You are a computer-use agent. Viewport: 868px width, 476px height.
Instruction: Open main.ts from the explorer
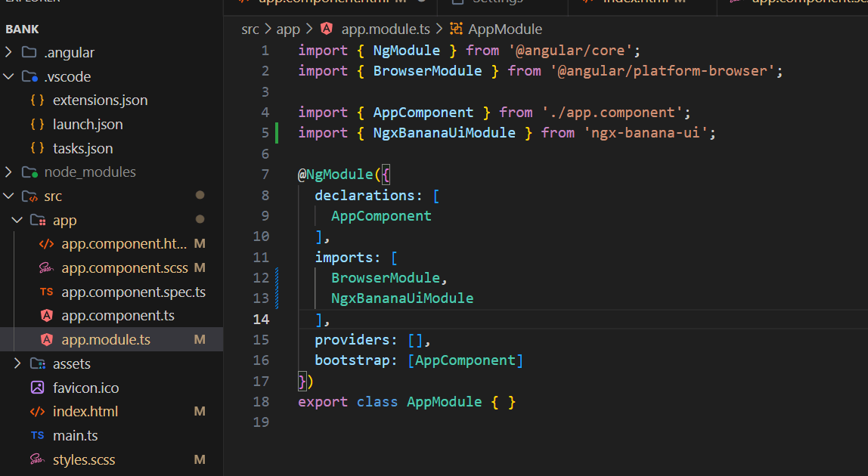tap(76, 436)
